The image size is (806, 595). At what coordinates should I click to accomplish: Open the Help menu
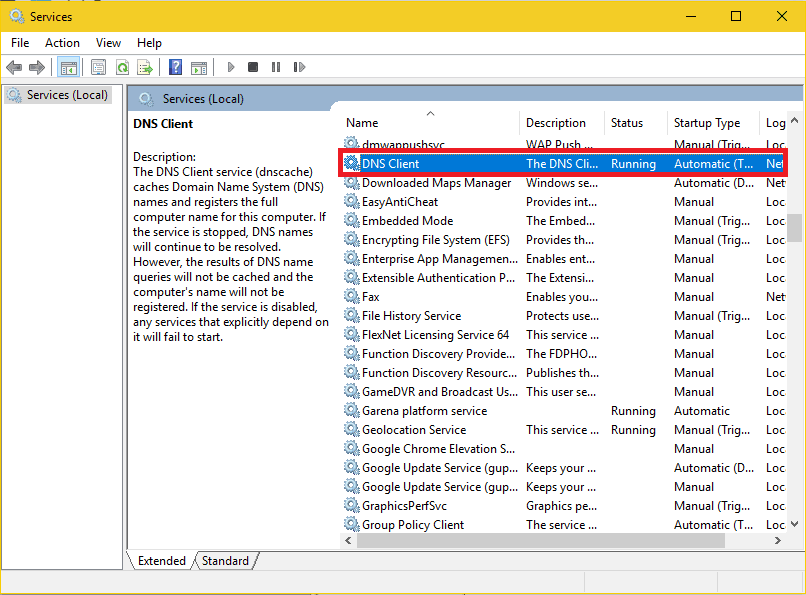pyautogui.click(x=149, y=43)
